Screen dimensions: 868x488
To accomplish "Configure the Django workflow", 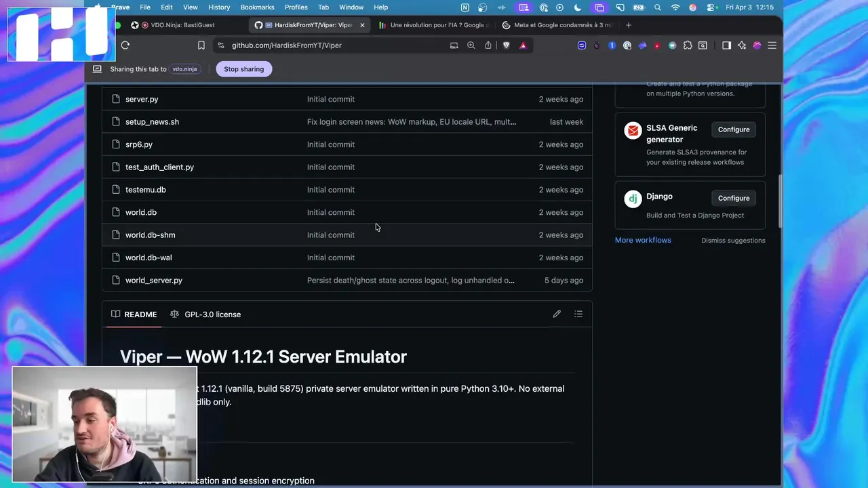I will click(x=734, y=198).
